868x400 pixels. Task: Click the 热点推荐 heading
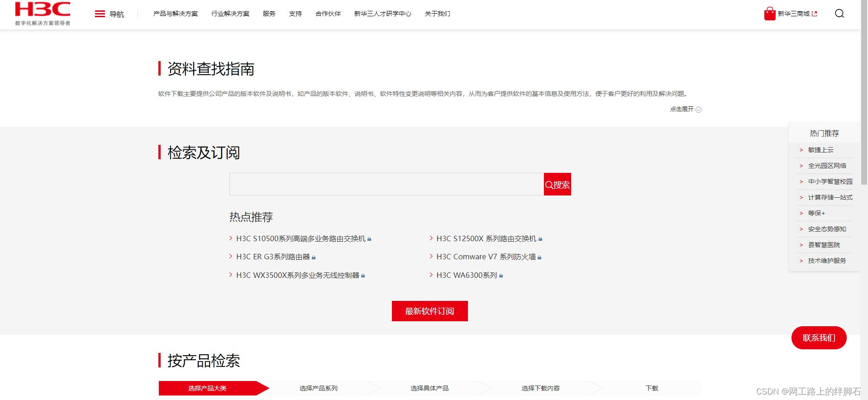[x=251, y=217]
